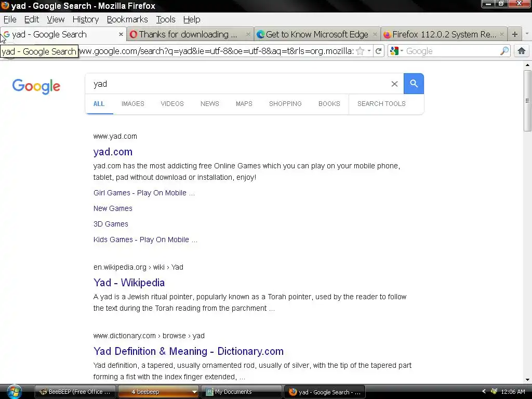Reload the page with the refresh icon
The width and height of the screenshot is (532, 399).
pyautogui.click(x=379, y=51)
